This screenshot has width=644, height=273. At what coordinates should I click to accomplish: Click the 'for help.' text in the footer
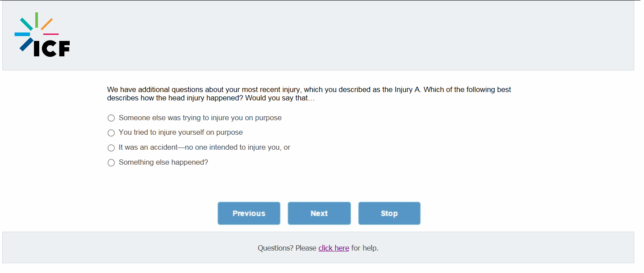365,248
